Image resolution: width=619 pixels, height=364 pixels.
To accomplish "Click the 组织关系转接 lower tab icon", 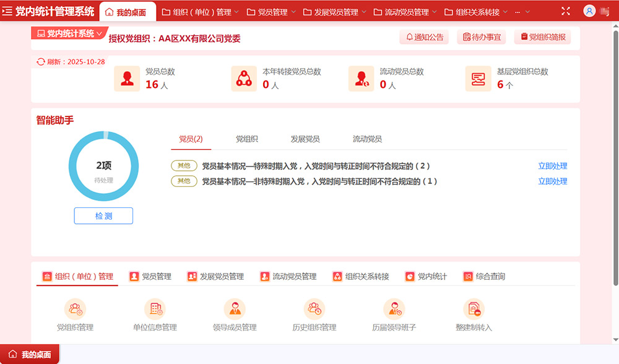I will tap(337, 276).
